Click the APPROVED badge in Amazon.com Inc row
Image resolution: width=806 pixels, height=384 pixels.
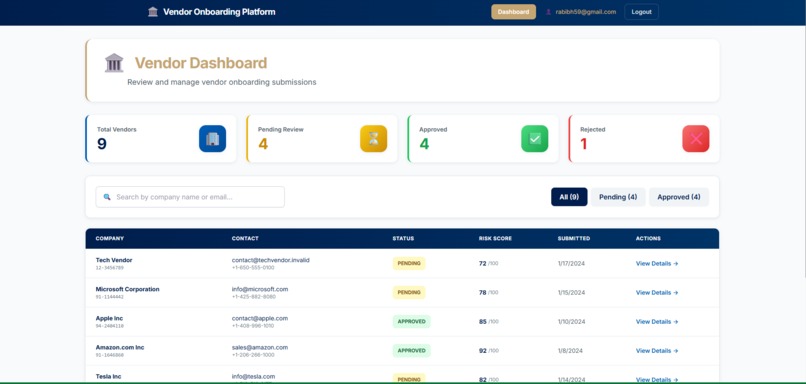412,351
